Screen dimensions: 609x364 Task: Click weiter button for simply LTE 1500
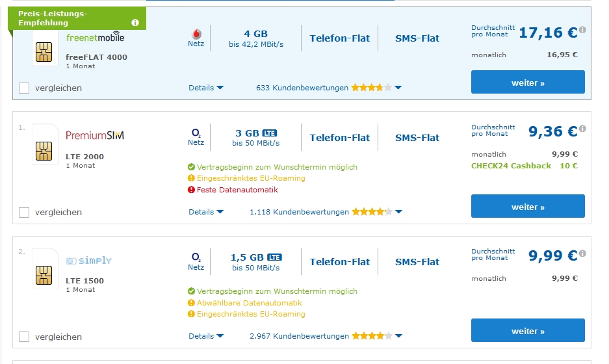(x=528, y=331)
